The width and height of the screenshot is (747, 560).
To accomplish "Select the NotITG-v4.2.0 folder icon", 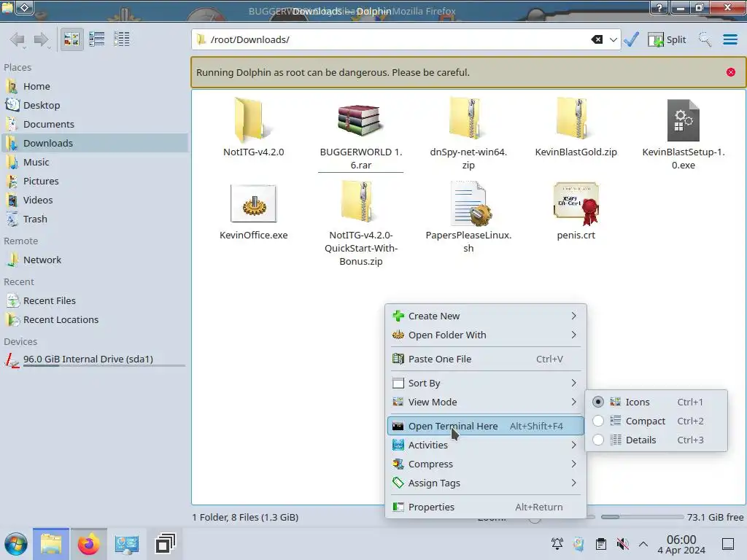I will click(253, 119).
